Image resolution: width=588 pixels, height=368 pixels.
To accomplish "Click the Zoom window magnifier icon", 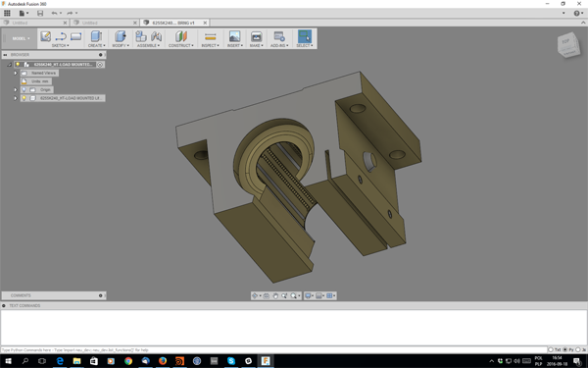I will 284,296.
